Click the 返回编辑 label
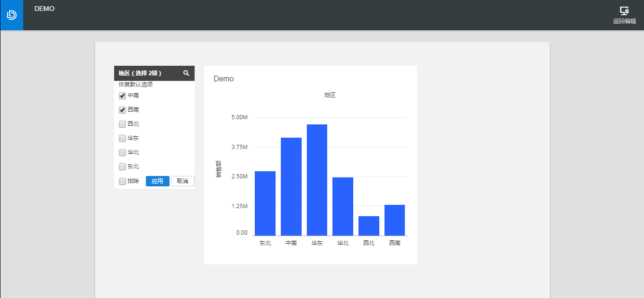Image resolution: width=644 pixels, height=298 pixels. [x=625, y=21]
